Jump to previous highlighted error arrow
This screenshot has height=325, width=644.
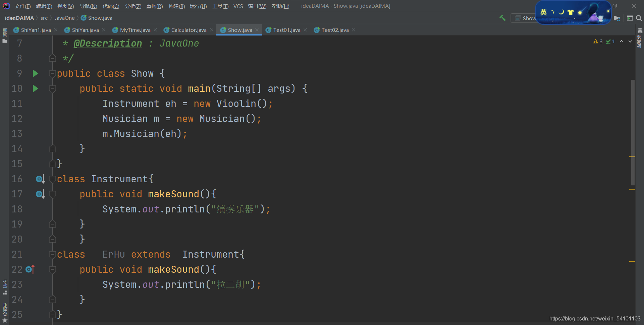(x=622, y=41)
